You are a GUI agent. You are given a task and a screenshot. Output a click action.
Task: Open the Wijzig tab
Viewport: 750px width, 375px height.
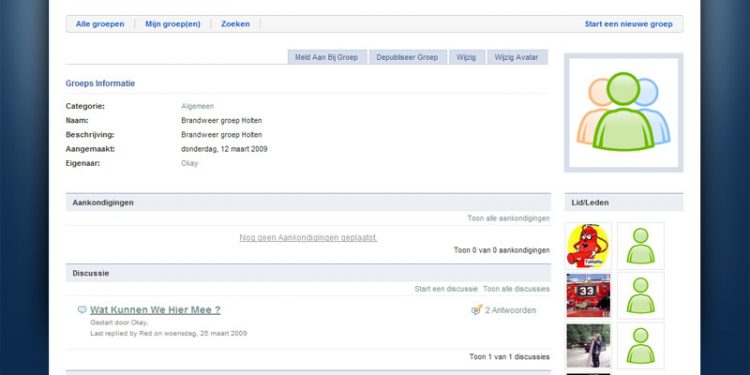466,57
